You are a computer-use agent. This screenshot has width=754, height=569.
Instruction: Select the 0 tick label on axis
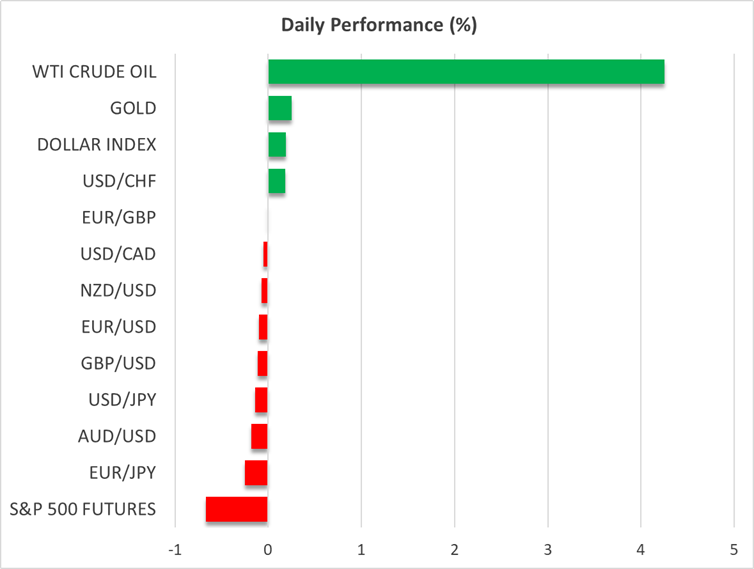(268, 549)
